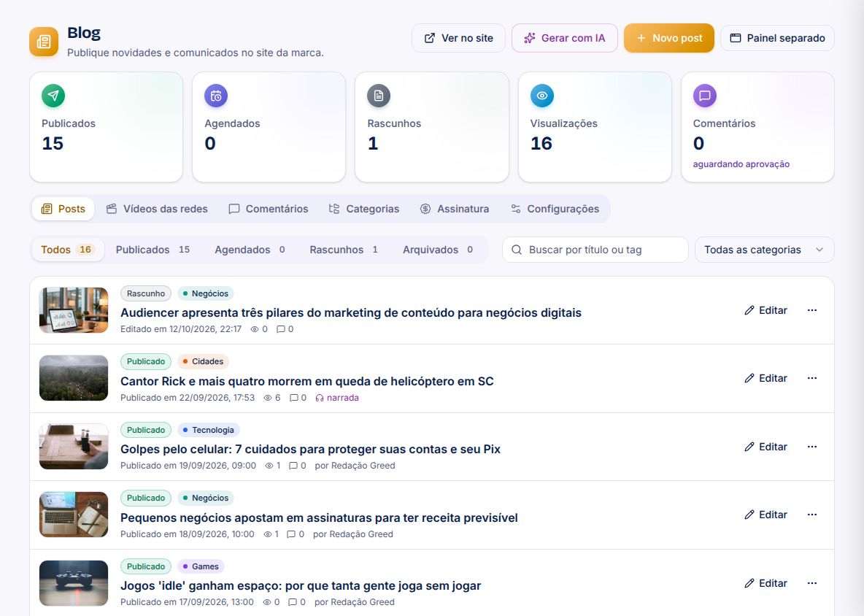Click the Tecnologia category tag
The width and height of the screenshot is (864, 616).
pyautogui.click(x=208, y=430)
